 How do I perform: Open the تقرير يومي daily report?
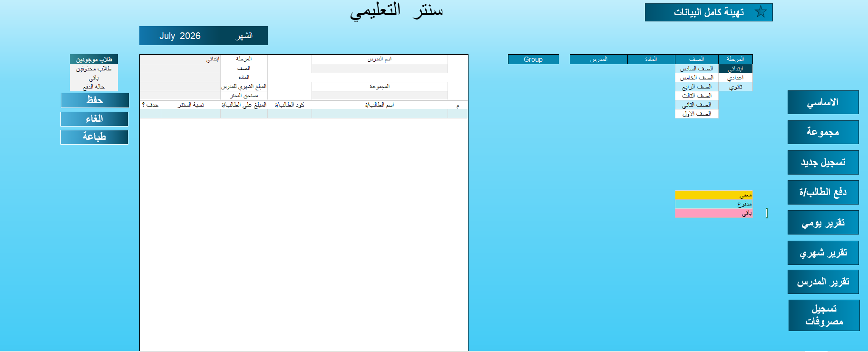point(823,222)
